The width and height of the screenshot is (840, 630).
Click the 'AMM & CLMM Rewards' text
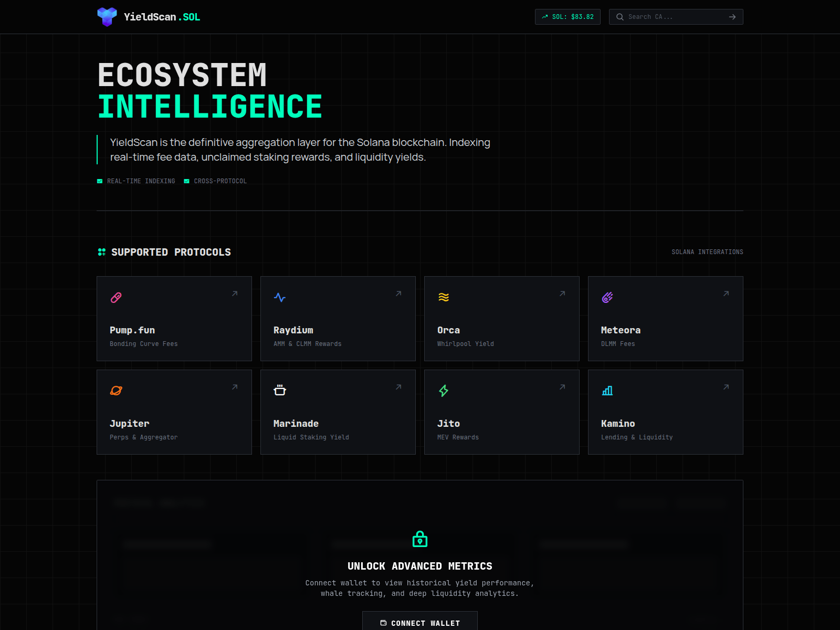[308, 344]
